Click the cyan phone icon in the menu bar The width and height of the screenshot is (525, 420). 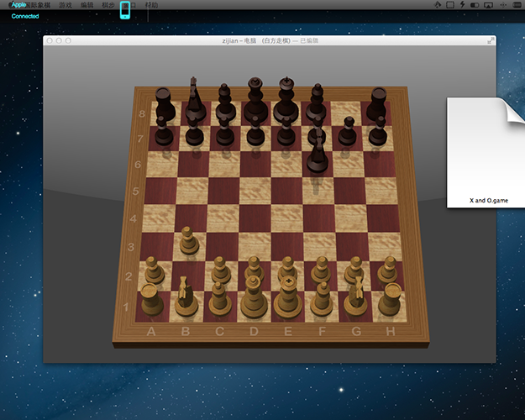125,10
